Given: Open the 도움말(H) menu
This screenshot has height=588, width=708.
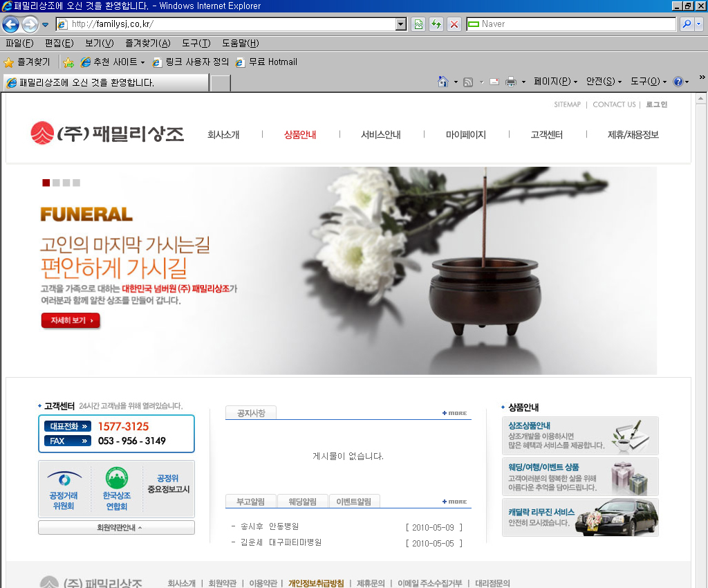Looking at the screenshot, I should tap(240, 44).
